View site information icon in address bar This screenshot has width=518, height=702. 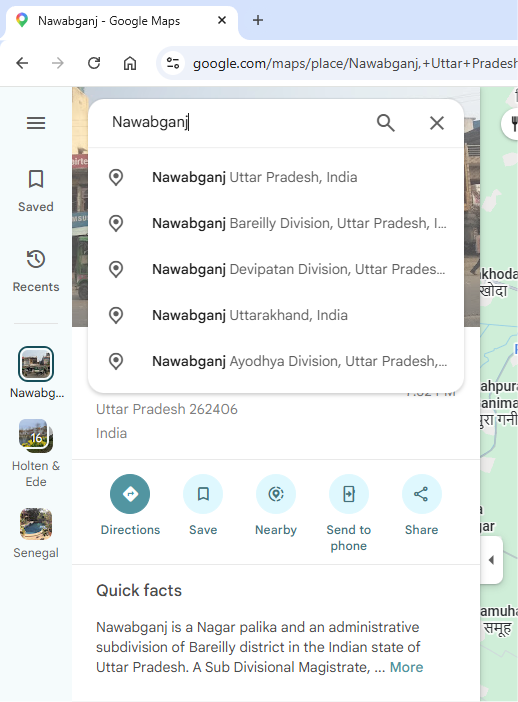(x=173, y=63)
